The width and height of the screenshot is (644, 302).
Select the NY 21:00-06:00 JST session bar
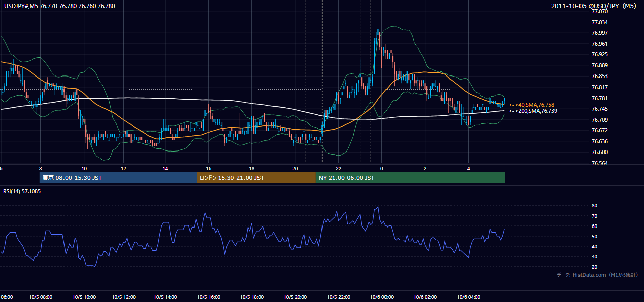click(411, 178)
